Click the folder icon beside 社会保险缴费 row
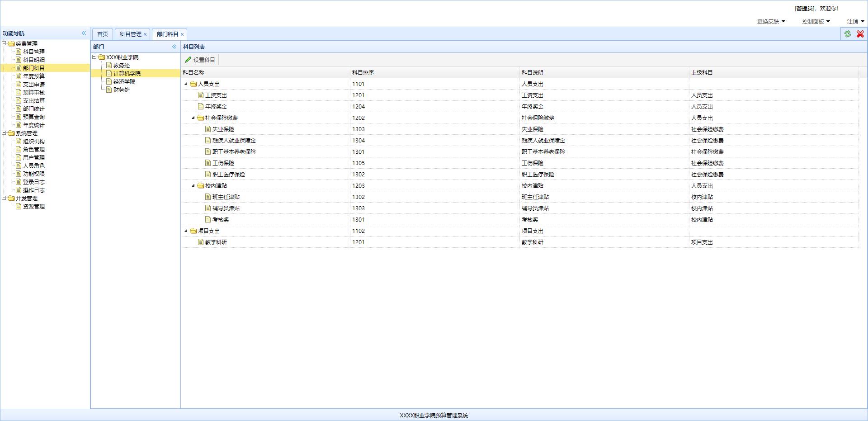Viewport: 868px width, 421px height. tap(201, 118)
